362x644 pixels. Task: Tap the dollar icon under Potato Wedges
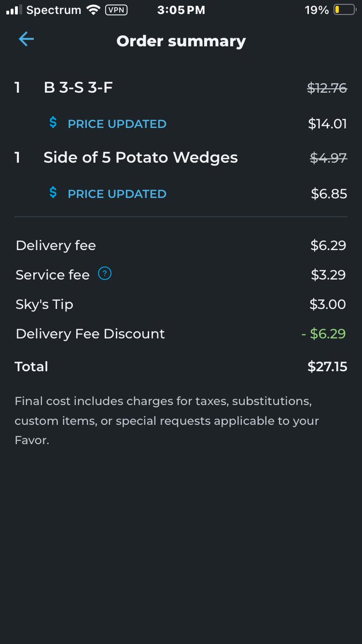point(53,193)
